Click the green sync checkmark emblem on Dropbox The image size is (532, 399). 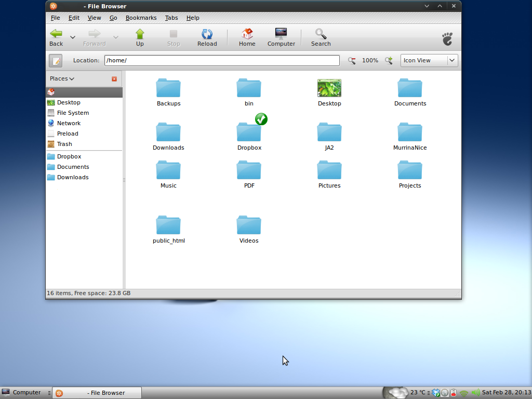point(261,119)
